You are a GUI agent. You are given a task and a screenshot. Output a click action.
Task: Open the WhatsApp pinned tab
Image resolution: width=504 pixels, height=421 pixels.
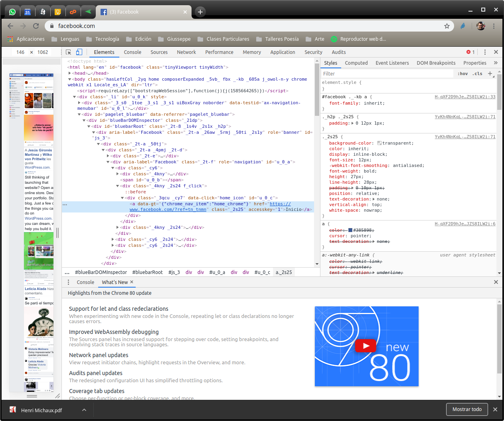pyautogui.click(x=12, y=12)
